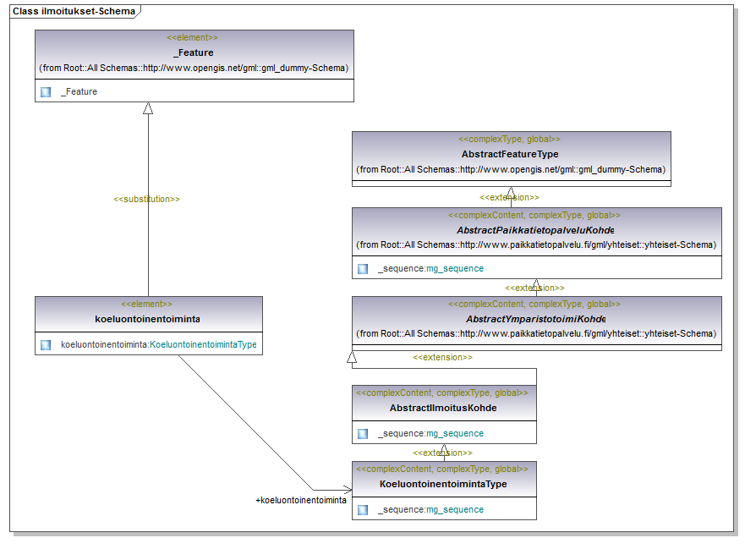Viewport: 756px width, 549px height.
Task: Click the substitution arrowhead under _Feature
Action: [x=148, y=108]
